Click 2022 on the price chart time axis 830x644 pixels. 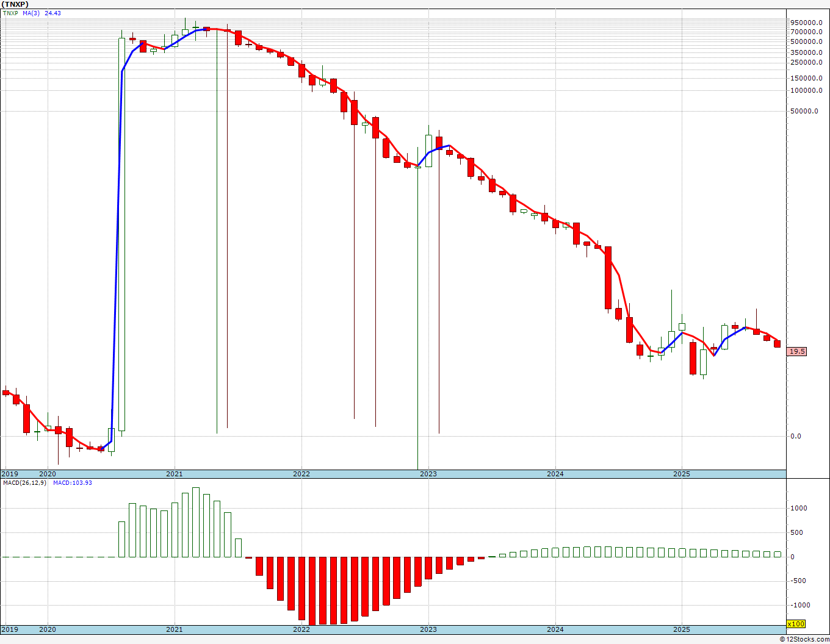coord(301,474)
